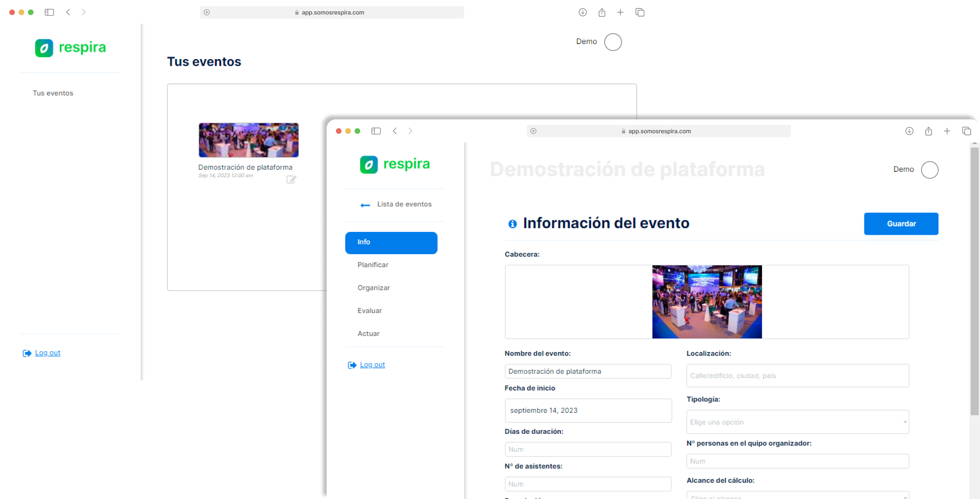Switch to the Organizar tab

[374, 288]
